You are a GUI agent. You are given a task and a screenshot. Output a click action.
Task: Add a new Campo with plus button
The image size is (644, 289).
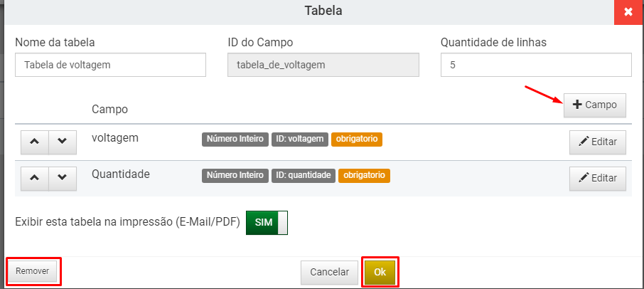coord(595,105)
